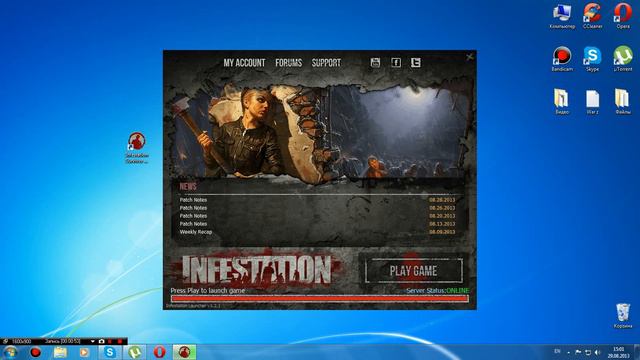Select the Файлы folder on desktop
This screenshot has height=360, width=640.
[x=623, y=102]
